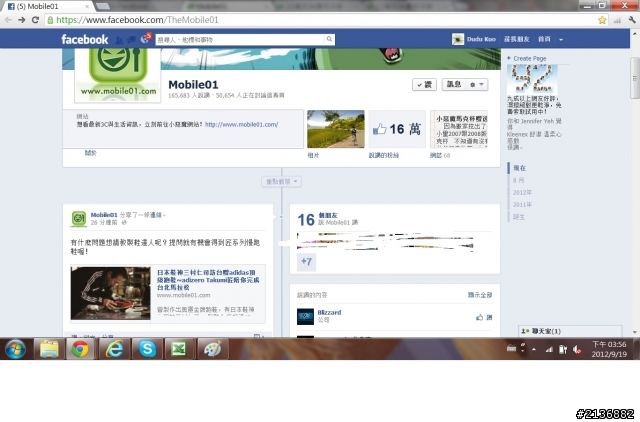Click Home link in Facebook header

point(544,39)
